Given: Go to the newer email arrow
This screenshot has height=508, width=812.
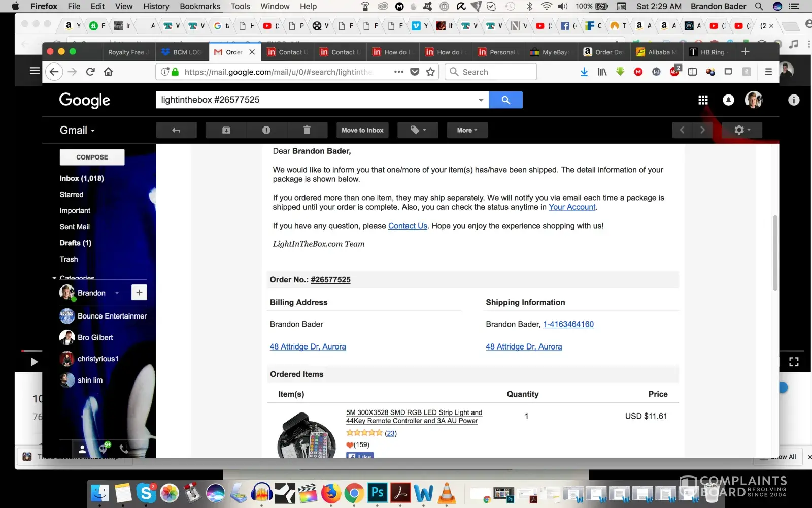Looking at the screenshot, I should (682, 130).
